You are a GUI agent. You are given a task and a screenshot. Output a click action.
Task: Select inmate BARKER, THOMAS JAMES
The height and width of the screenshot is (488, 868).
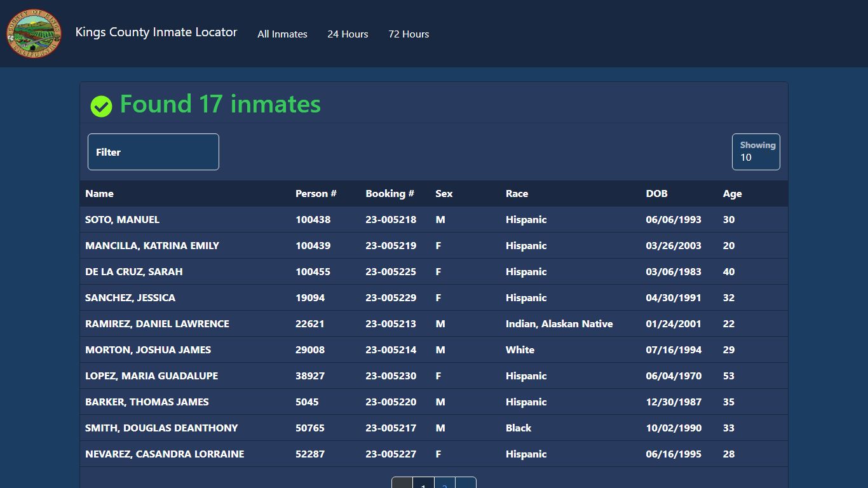(x=147, y=402)
